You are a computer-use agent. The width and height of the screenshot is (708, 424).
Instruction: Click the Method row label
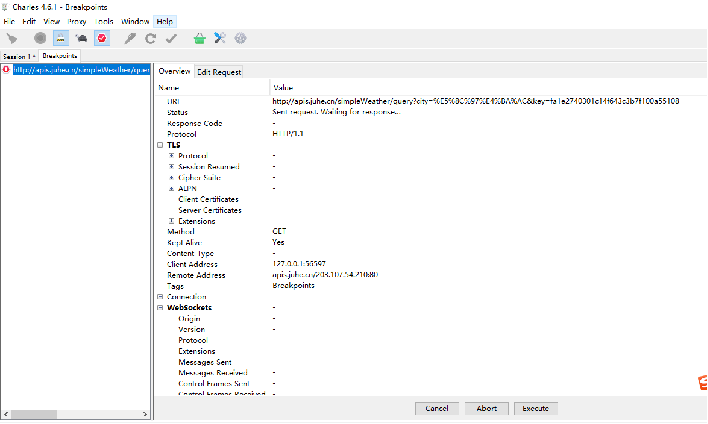coord(181,232)
